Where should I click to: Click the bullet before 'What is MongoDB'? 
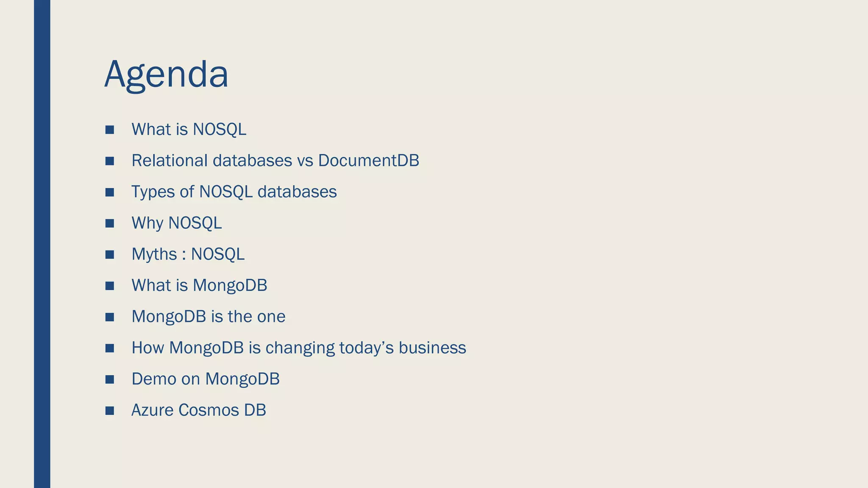pos(109,286)
